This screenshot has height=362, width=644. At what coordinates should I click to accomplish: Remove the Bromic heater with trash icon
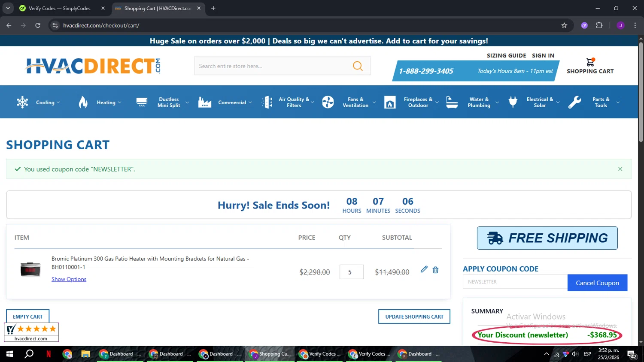[435, 270]
